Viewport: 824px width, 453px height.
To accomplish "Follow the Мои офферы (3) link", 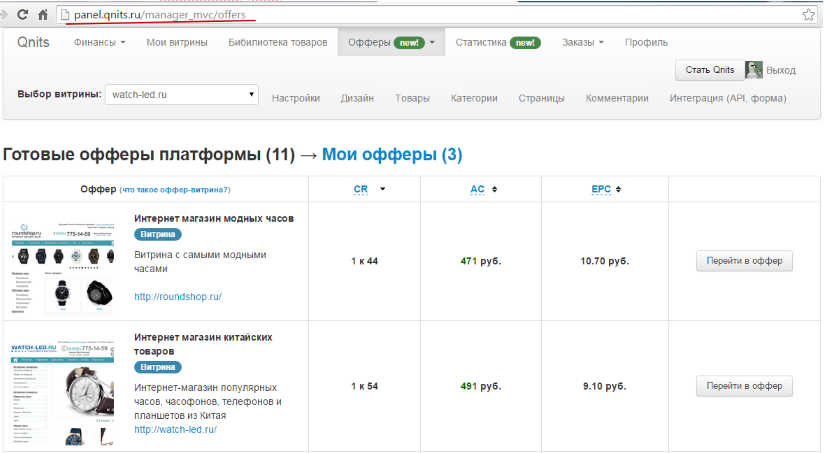I will (392, 155).
